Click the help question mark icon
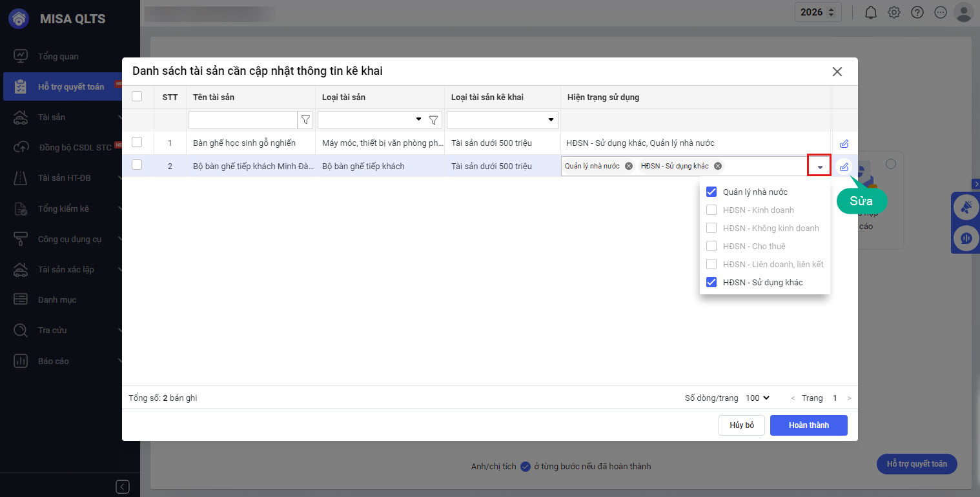The width and height of the screenshot is (980, 497). tap(917, 12)
